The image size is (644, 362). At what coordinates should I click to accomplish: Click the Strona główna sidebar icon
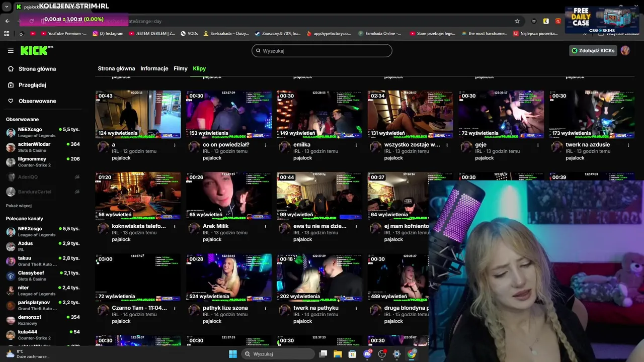pos(11,69)
